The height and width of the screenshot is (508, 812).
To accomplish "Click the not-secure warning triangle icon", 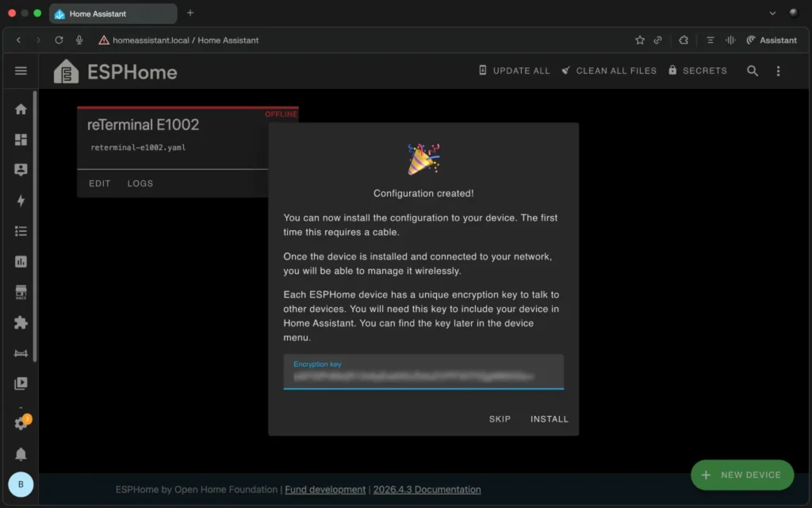I will 104,40.
